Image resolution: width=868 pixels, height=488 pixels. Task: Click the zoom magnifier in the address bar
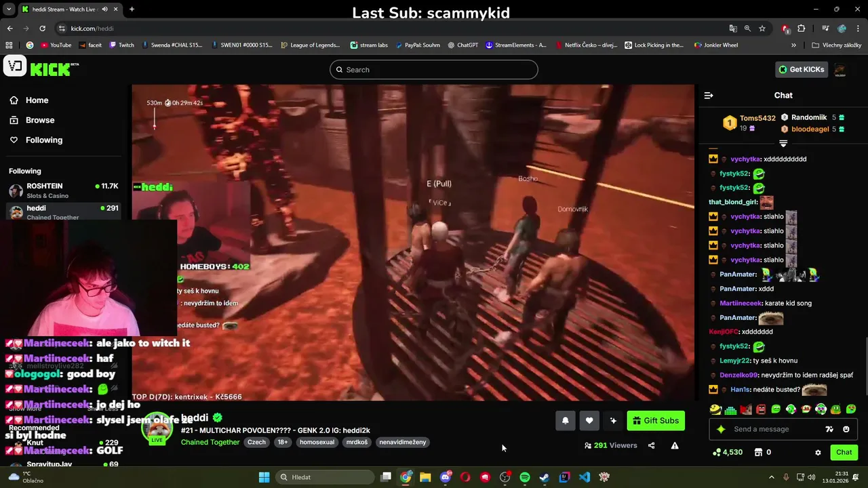(747, 28)
